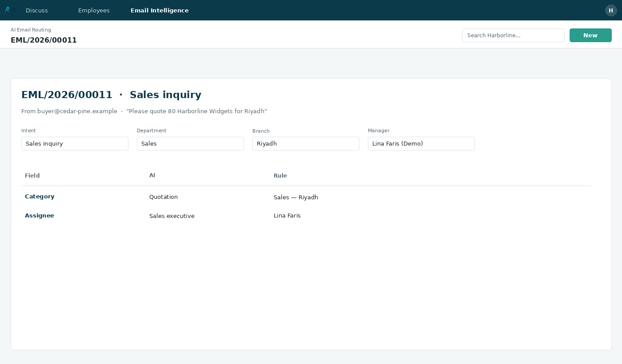Open the Discuss menu
The height and width of the screenshot is (364, 622).
point(37,10)
